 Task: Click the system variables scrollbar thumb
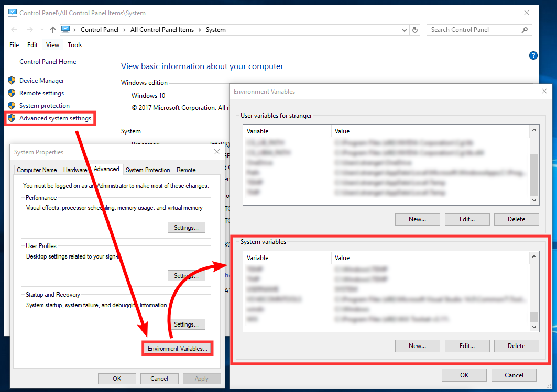pyautogui.click(x=534, y=317)
